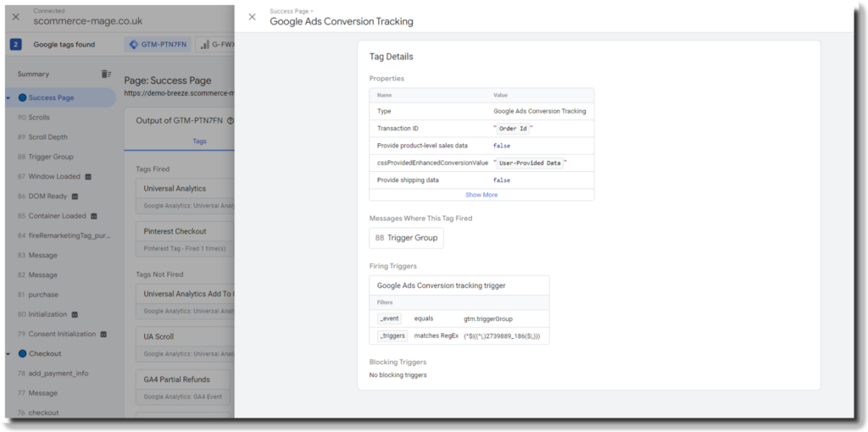Screen dimensions: 868x432
Task: Open the Universal Analytics fired tag card
Action: click(x=185, y=196)
